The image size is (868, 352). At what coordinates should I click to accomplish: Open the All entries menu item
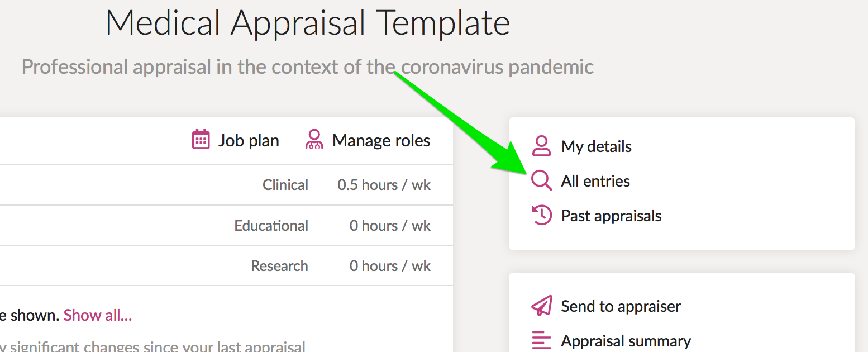click(595, 181)
